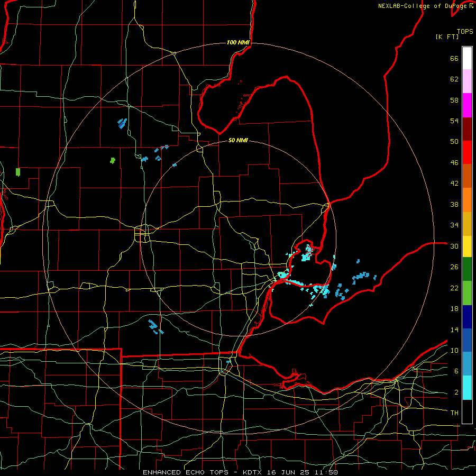Click the light green legend swatch
The image size is (476, 476).
(467, 293)
